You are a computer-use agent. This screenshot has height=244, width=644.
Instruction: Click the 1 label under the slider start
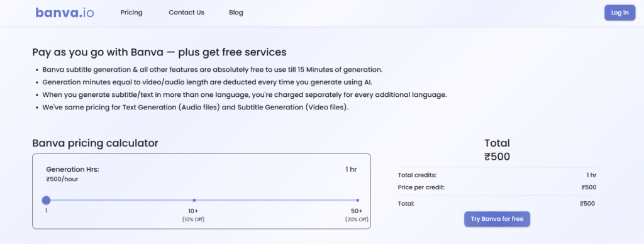pos(46,211)
